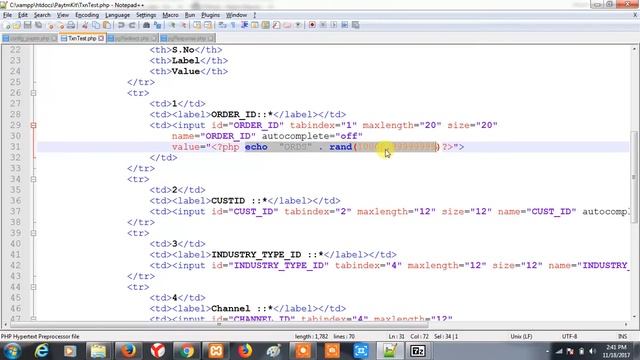Click the Zoom Out toolbar icon
This screenshot has width=640, height=360.
184,25
